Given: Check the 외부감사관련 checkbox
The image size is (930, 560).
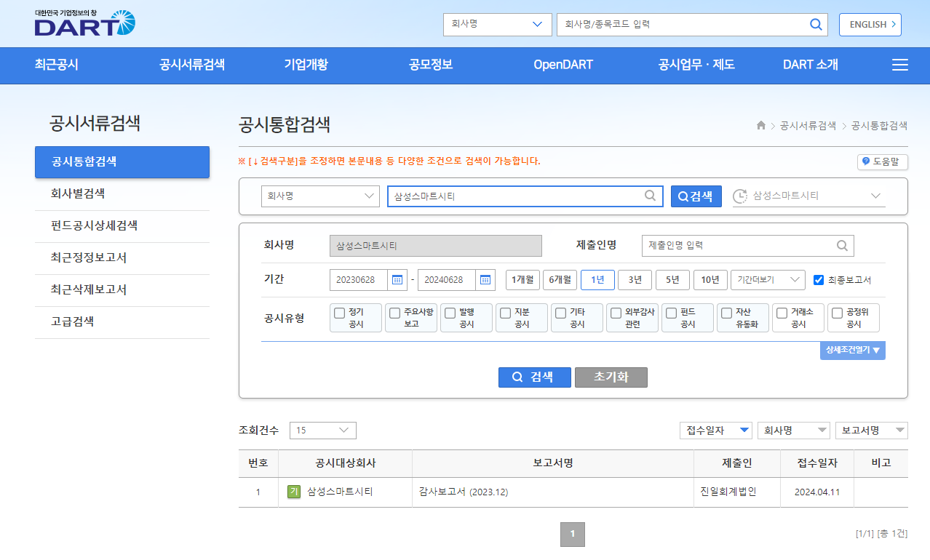Looking at the screenshot, I should tap(616, 313).
